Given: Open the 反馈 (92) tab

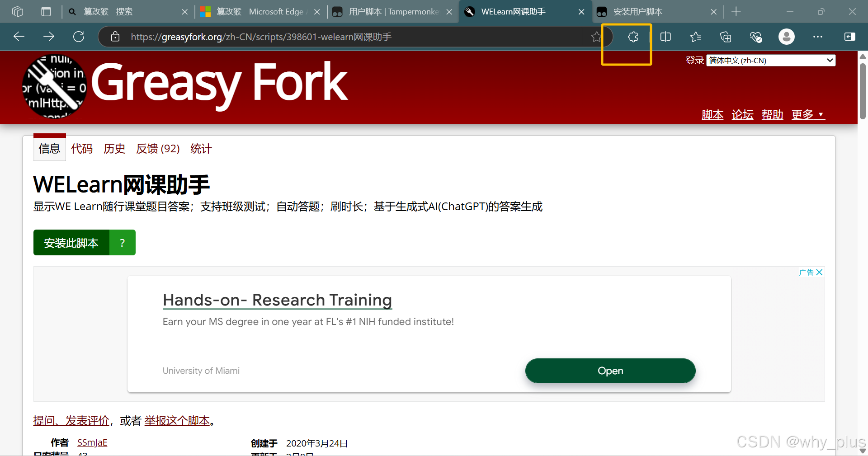Looking at the screenshot, I should tap(158, 149).
